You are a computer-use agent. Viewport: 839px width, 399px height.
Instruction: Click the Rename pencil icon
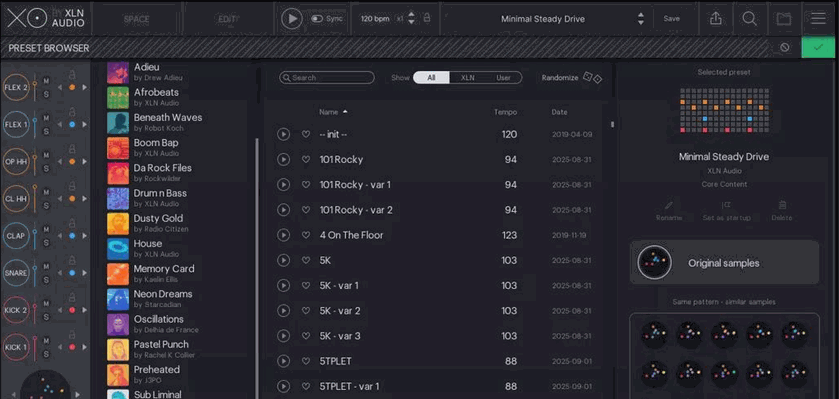pyautogui.click(x=669, y=205)
